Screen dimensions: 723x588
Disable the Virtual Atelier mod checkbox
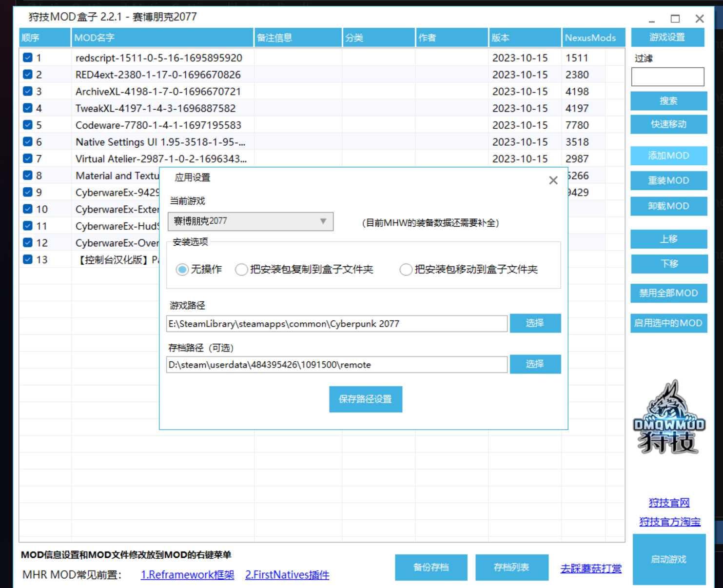pos(28,158)
